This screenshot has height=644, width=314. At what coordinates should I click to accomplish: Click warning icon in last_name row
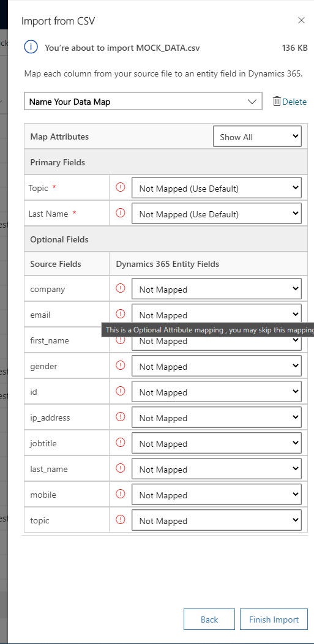click(120, 468)
